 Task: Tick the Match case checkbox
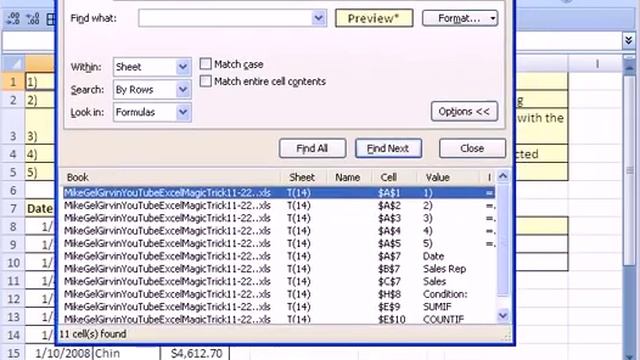pos(205,64)
